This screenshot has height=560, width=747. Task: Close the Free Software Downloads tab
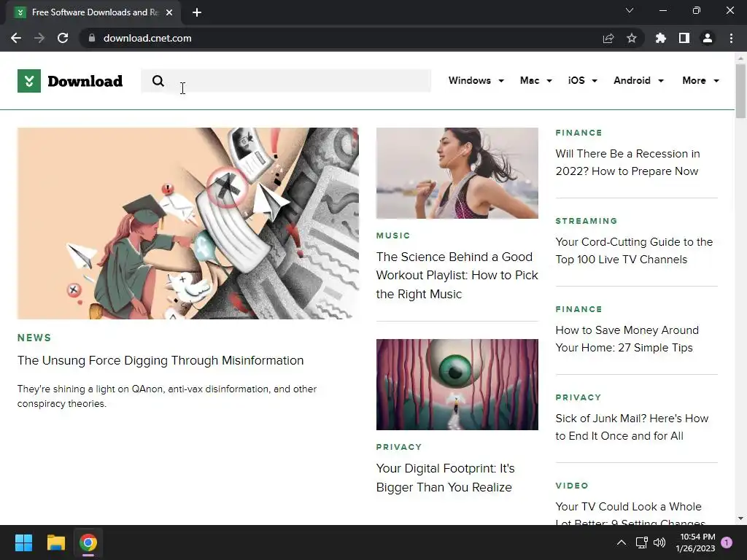tap(169, 12)
